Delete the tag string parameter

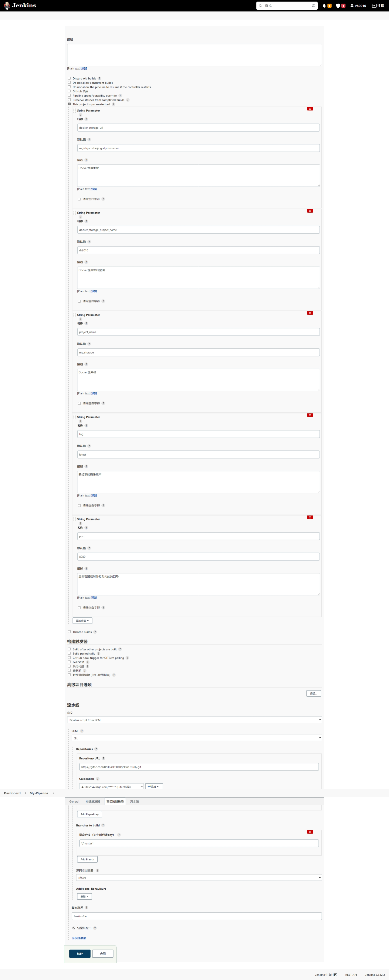(x=310, y=415)
